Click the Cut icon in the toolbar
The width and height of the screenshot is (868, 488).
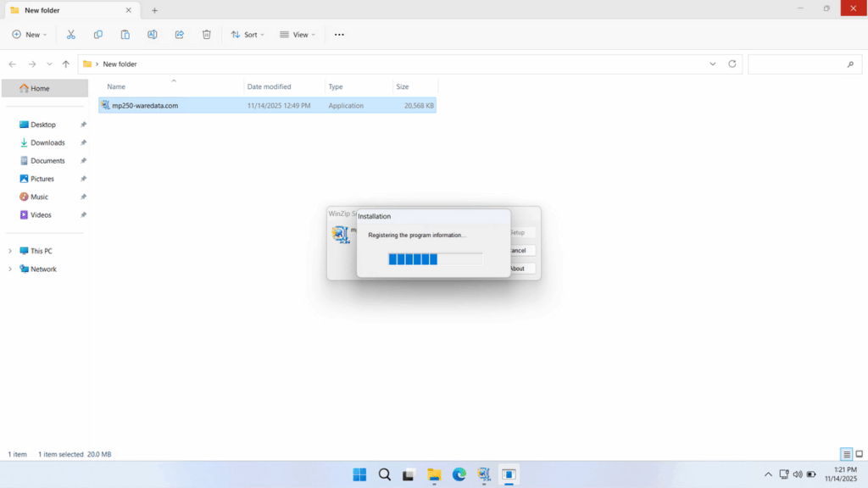coord(71,34)
